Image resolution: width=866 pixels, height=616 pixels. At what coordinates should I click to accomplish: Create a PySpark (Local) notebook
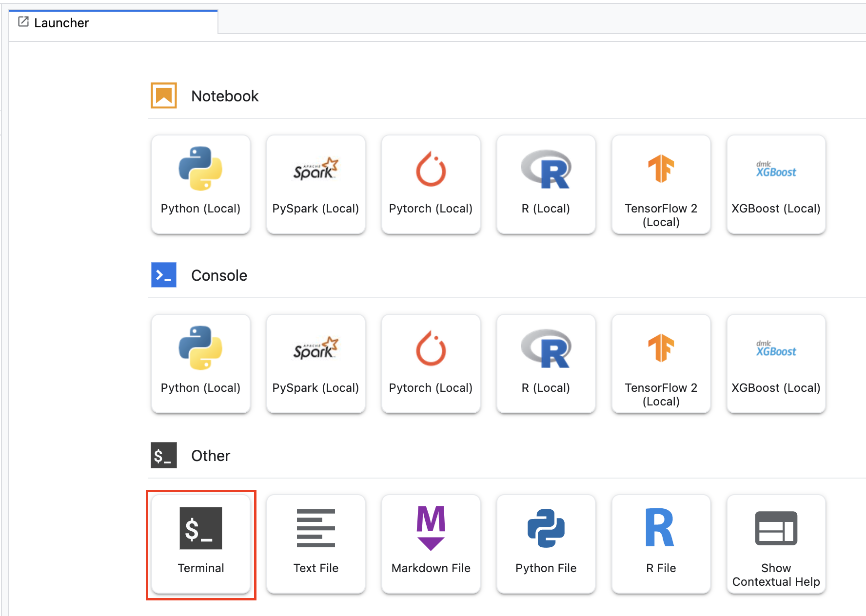315,184
